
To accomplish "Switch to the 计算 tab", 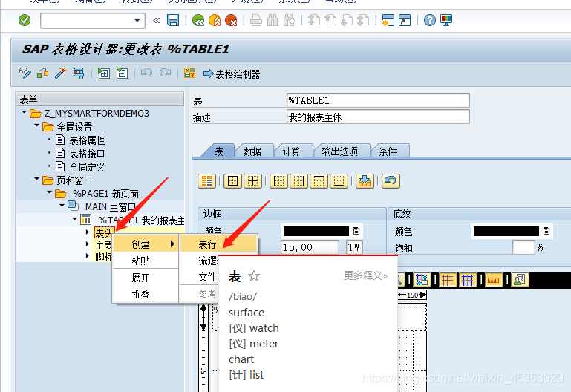I will coord(291,151).
